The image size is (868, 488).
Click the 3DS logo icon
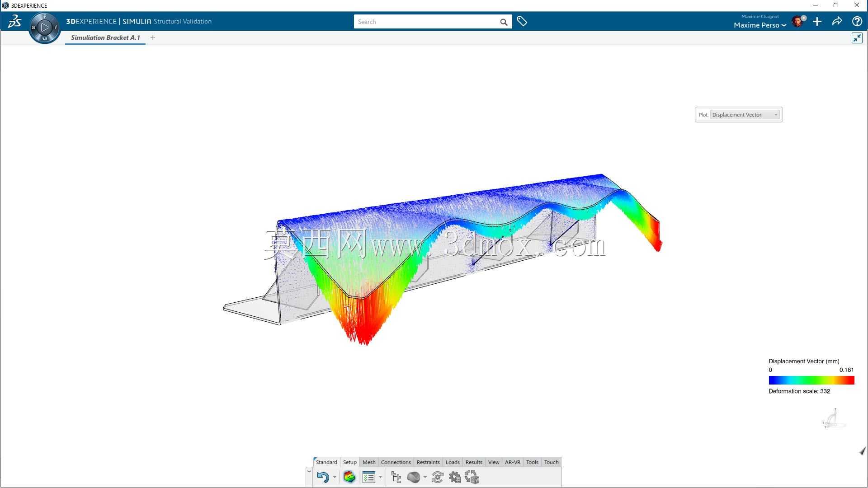tap(14, 21)
